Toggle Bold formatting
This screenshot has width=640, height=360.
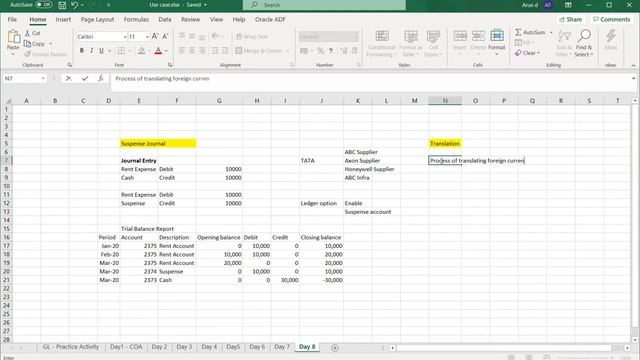point(82,51)
